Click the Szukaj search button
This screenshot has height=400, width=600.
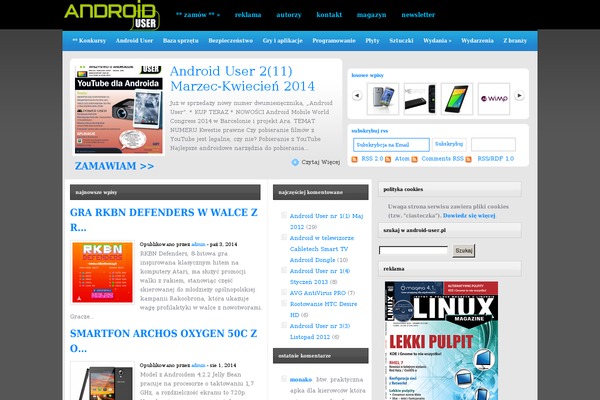click(464, 250)
